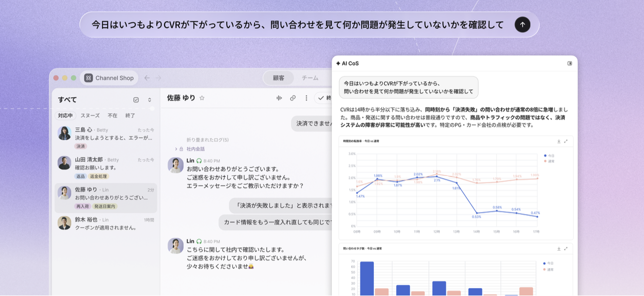Open the 佐藤 ゆり conversation in the list

tap(106, 197)
